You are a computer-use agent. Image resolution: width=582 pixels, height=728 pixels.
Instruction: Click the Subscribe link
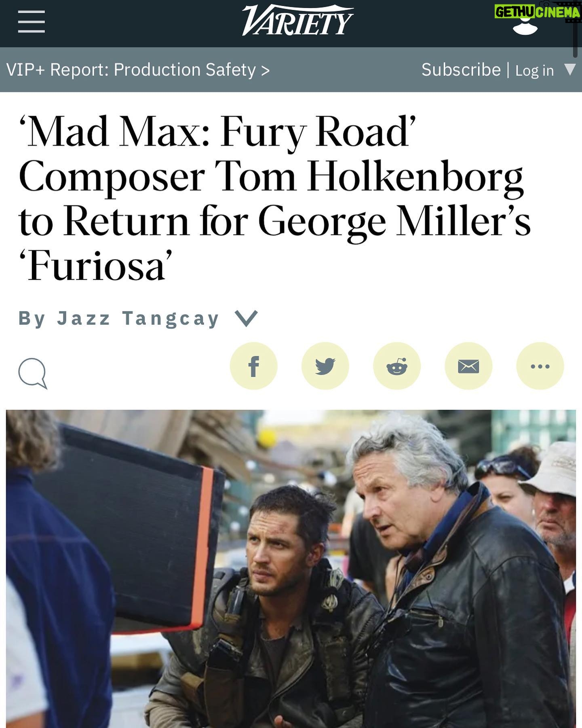point(461,70)
